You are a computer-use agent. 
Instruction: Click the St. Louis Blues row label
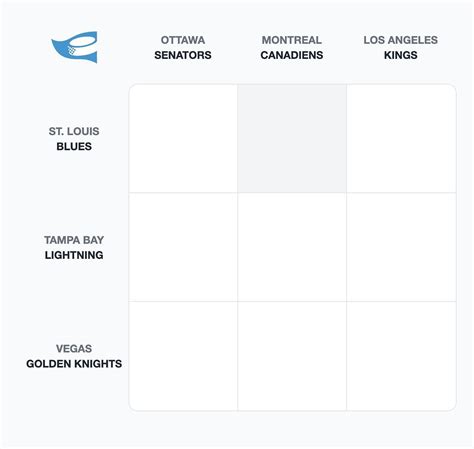pos(74,139)
